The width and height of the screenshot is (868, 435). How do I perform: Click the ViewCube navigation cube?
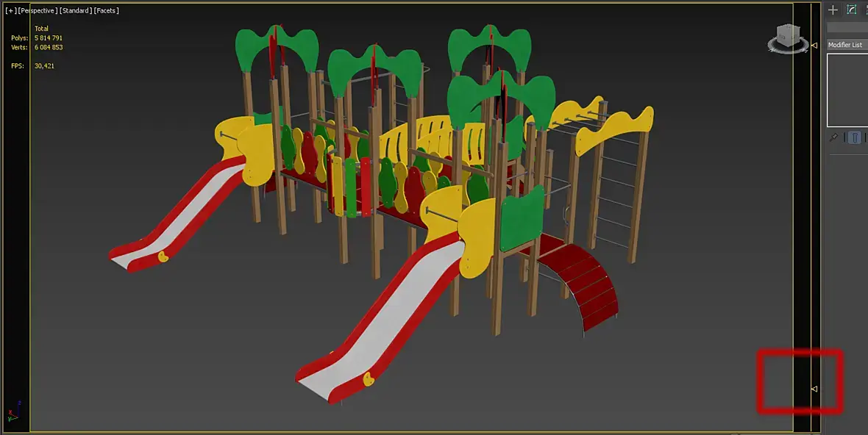tap(788, 35)
